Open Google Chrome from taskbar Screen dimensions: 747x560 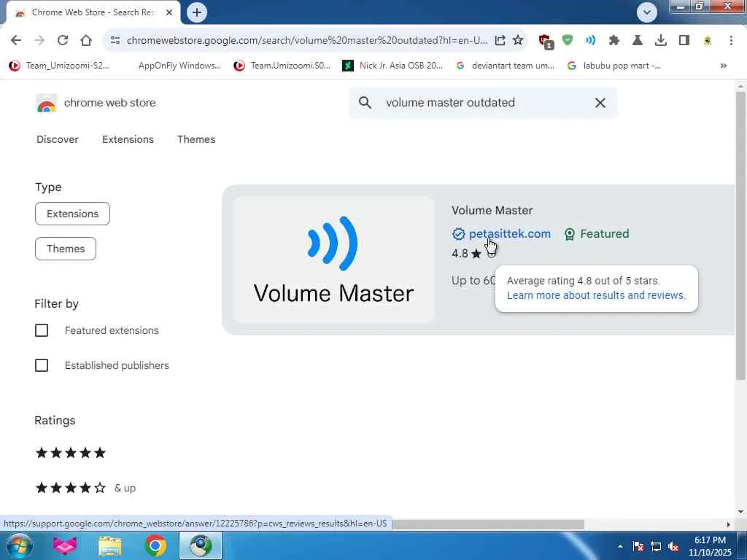(x=155, y=545)
